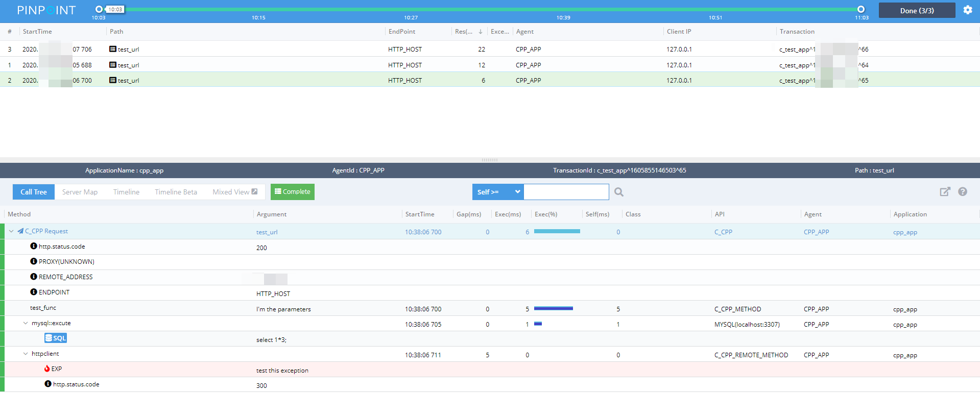Switch to the Server Map tab

tap(80, 192)
